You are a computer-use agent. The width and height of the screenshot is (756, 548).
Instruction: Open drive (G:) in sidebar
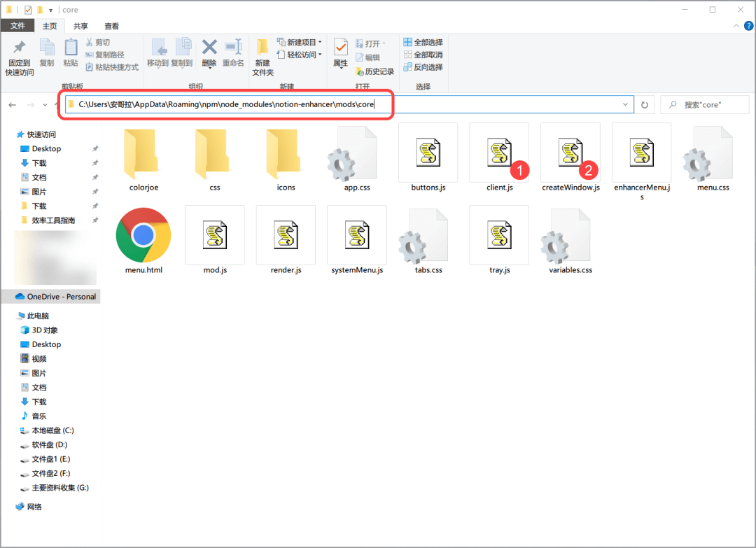pyautogui.click(x=55, y=488)
